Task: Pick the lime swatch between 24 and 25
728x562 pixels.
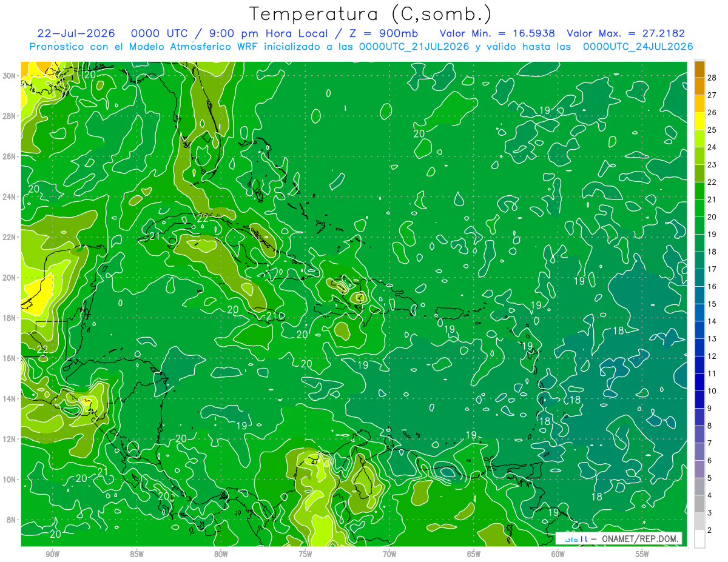Action: point(699,139)
